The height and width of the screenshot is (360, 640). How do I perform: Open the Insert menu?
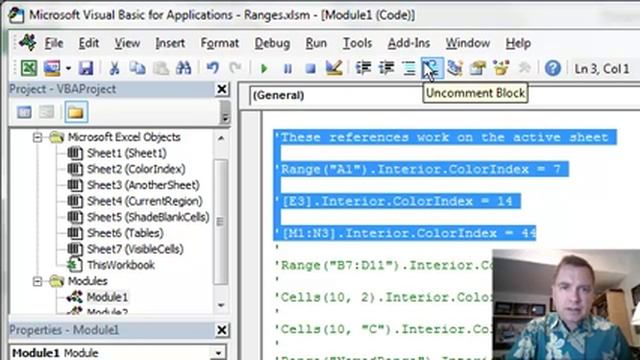tap(170, 43)
